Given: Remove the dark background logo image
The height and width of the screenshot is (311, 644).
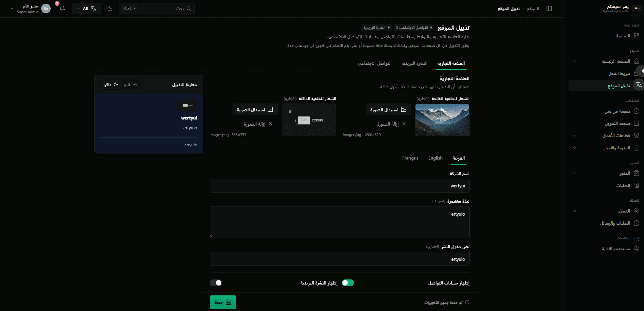Looking at the screenshot, I should 258,124.
